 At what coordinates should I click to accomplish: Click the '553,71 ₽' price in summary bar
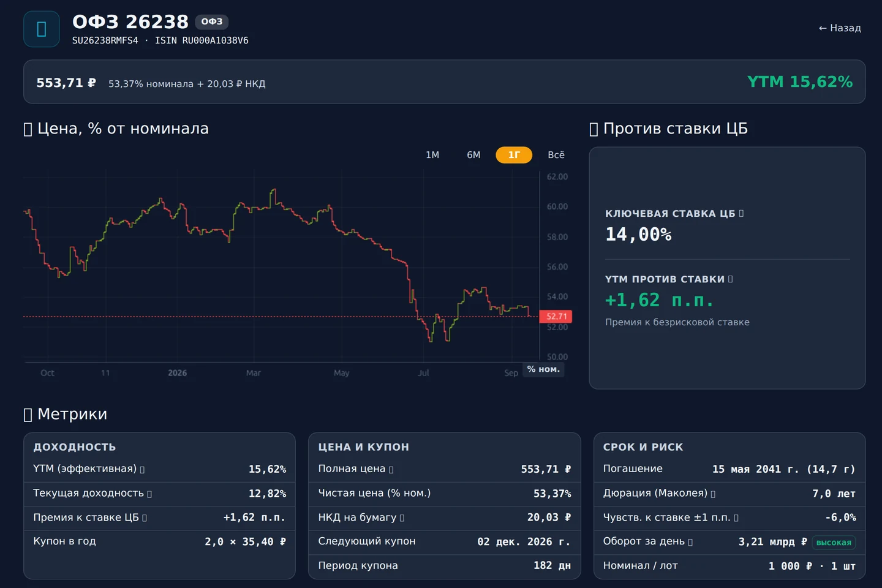66,83
